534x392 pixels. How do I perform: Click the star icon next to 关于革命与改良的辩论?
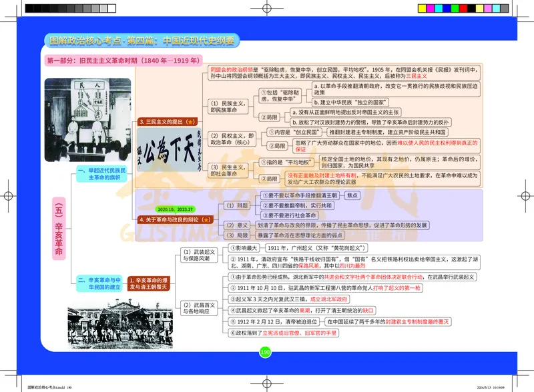pos(208,219)
